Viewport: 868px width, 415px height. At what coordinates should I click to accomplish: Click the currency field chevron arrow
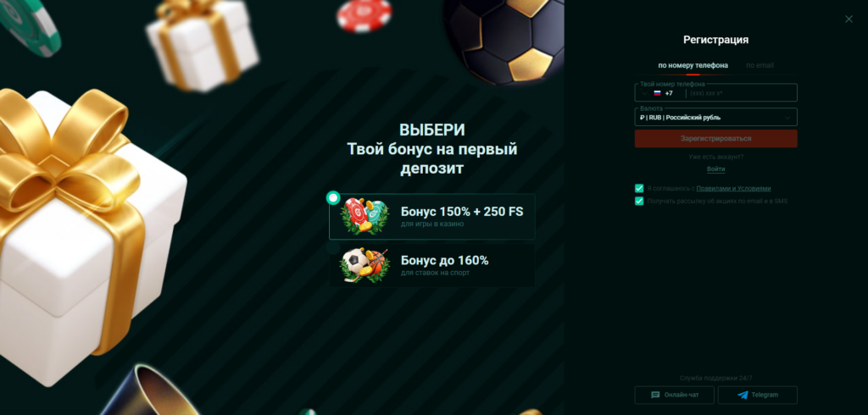point(787,118)
